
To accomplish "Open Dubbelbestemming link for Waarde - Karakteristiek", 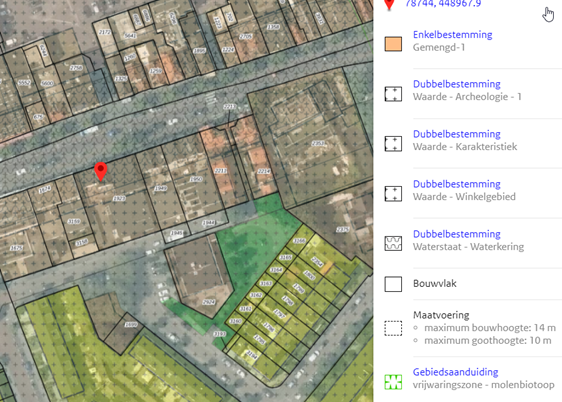I will pos(457,134).
